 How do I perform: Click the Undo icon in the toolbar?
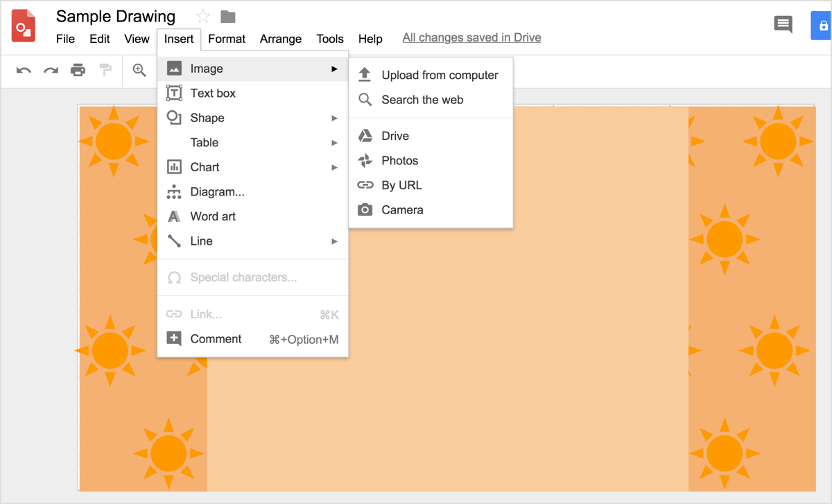24,70
